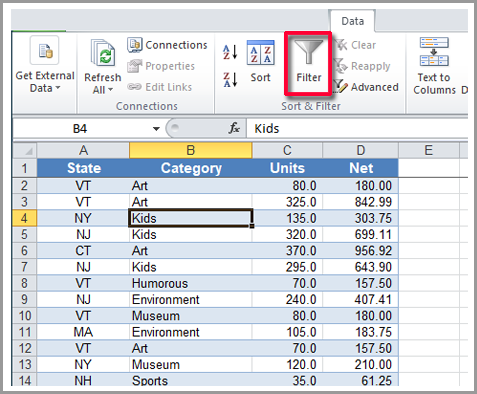Viewport: 477px width, 394px height.
Task: Select row 4 header
Action: click(x=24, y=218)
